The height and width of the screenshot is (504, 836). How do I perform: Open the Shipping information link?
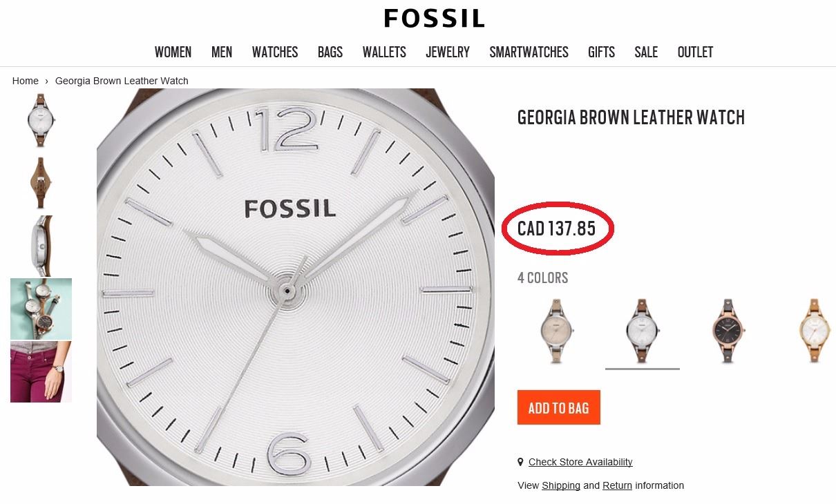pyautogui.click(x=561, y=485)
